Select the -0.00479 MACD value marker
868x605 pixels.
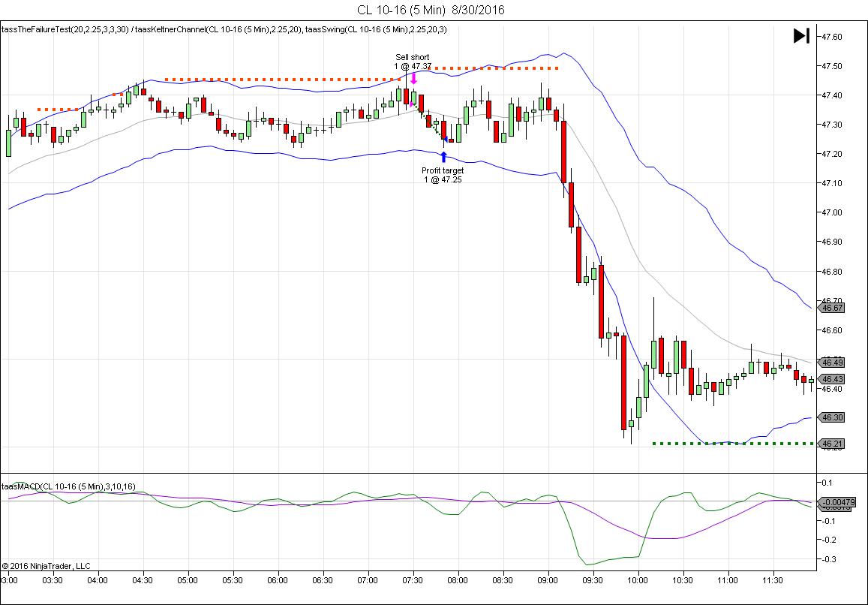point(836,502)
